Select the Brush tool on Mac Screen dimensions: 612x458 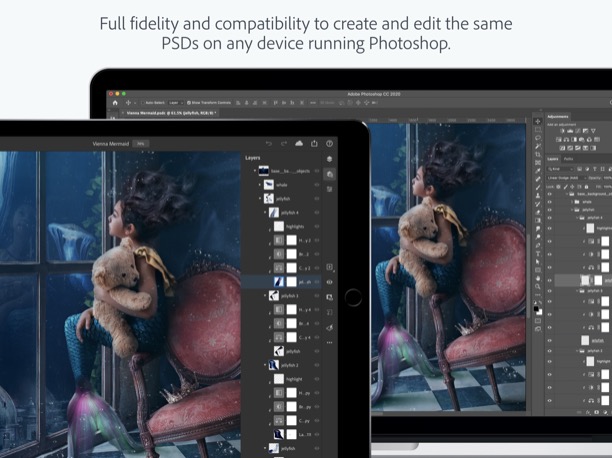pyautogui.click(x=538, y=187)
